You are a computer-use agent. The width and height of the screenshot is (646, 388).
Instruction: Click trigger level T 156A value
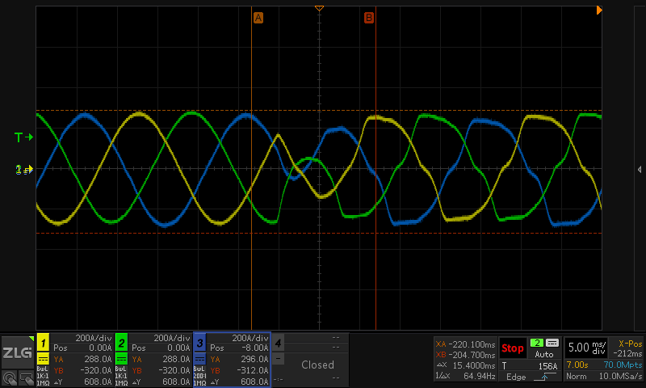click(548, 366)
